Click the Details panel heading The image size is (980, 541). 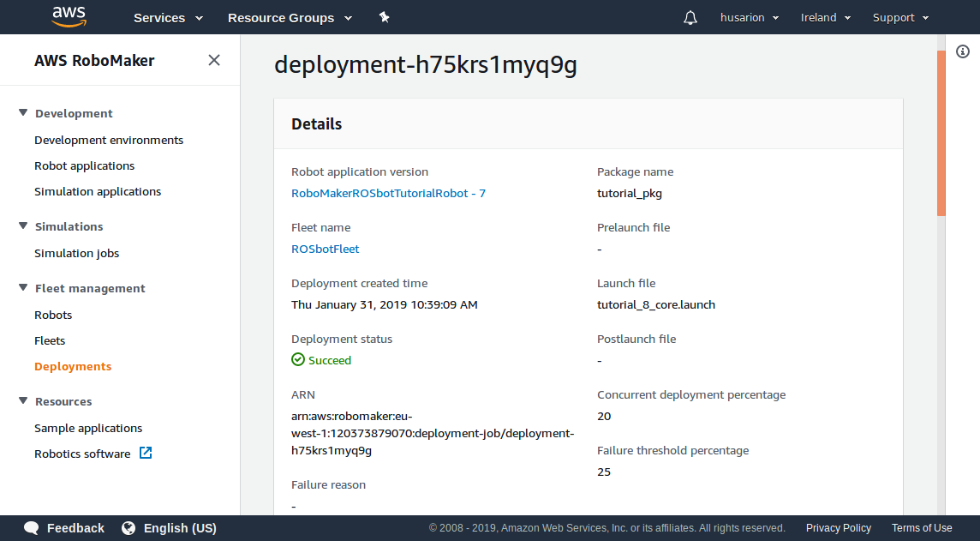pyautogui.click(x=317, y=123)
